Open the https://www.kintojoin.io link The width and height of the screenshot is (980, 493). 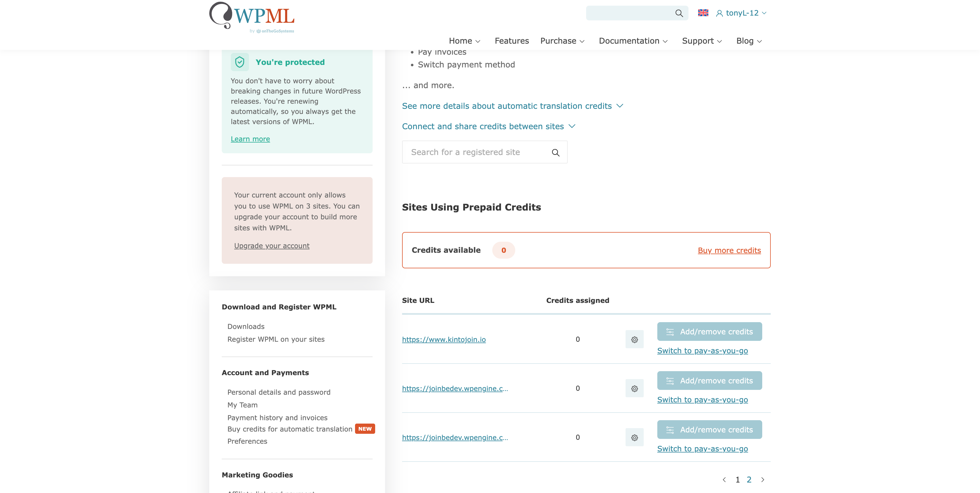pyautogui.click(x=444, y=339)
